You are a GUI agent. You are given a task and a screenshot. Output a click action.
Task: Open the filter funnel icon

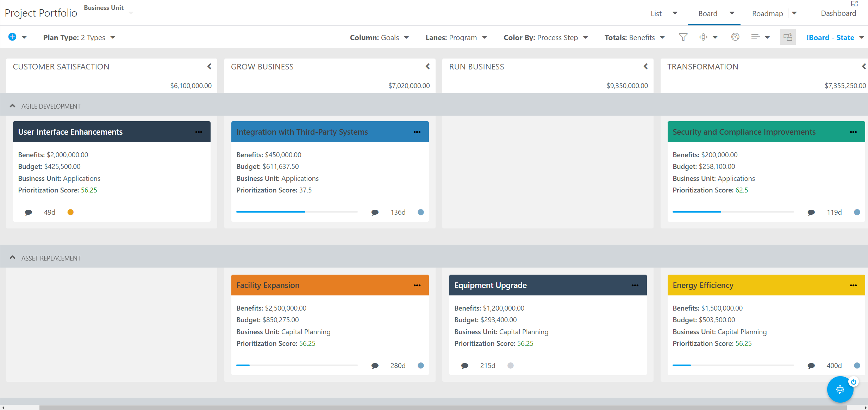(x=683, y=37)
